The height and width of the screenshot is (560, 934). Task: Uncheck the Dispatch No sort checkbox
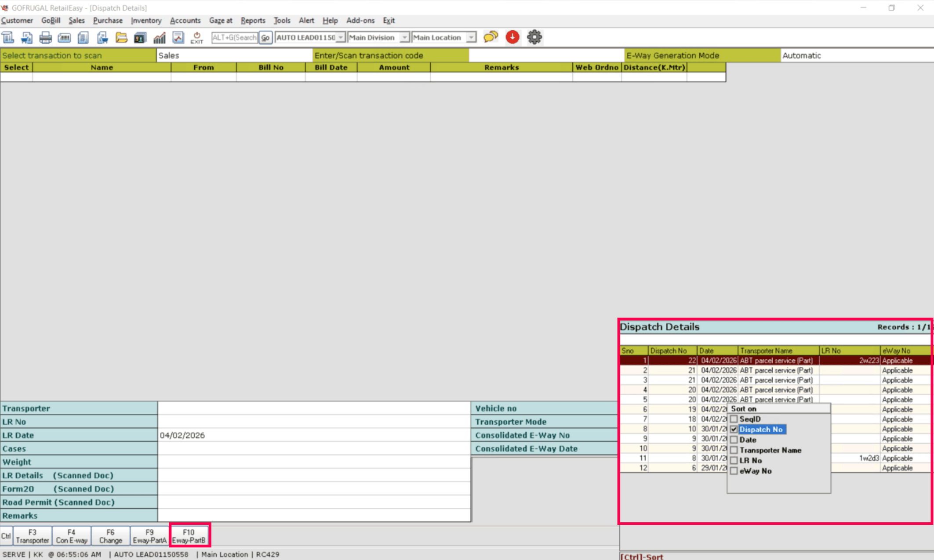pos(734,430)
